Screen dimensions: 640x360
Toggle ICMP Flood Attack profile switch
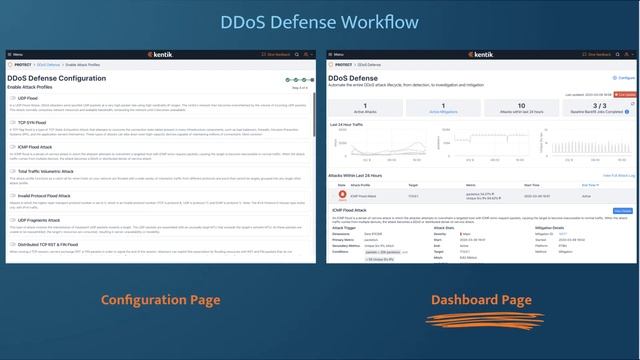tap(13, 147)
